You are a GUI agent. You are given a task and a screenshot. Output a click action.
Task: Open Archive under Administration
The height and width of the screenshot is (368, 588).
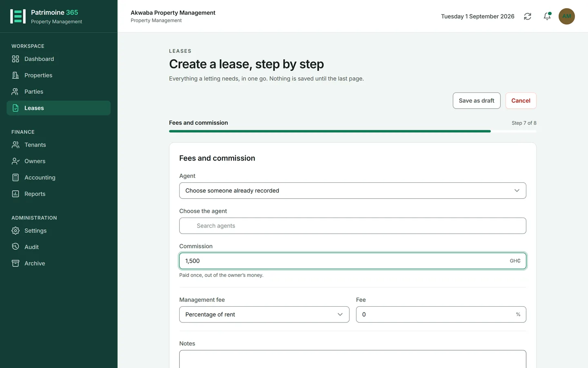59,263
